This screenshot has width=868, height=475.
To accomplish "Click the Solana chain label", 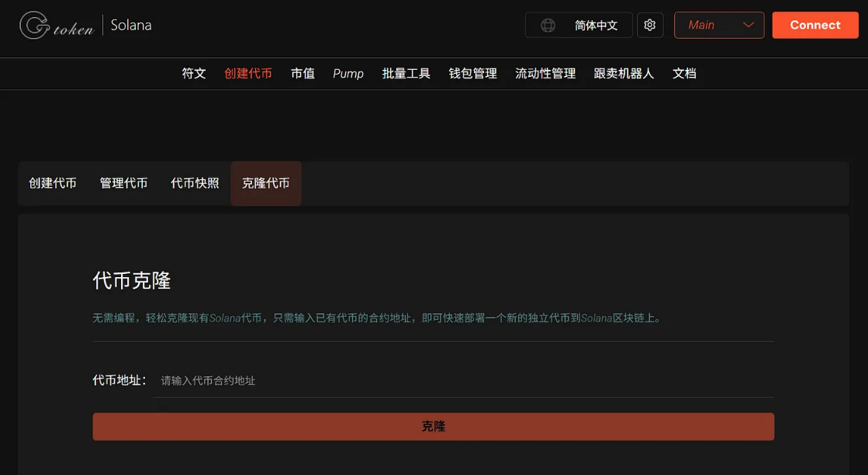I will (x=131, y=25).
